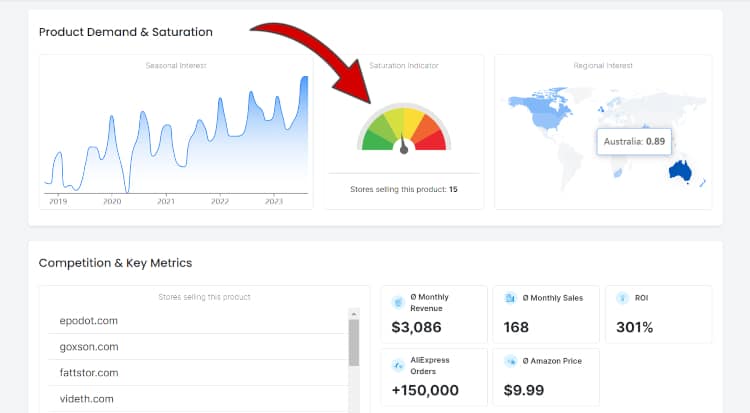This screenshot has height=413, width=750.
Task: Click the Regional Interest title
Action: coord(603,66)
